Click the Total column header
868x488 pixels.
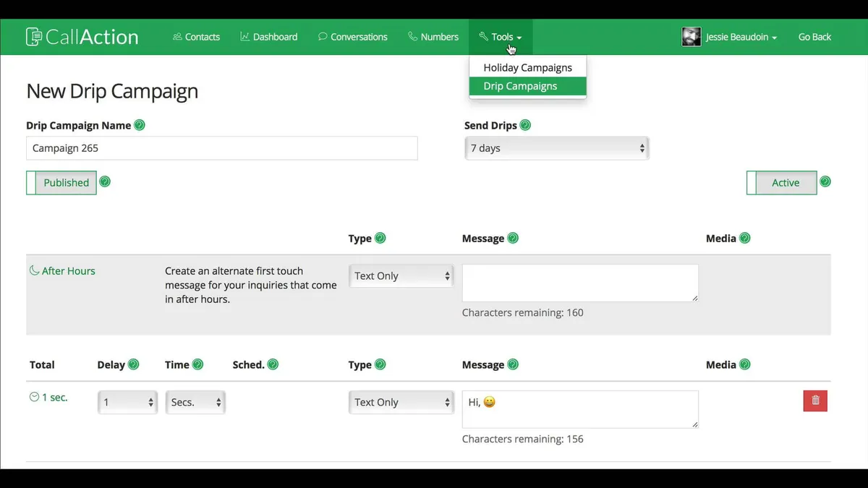(42, 364)
